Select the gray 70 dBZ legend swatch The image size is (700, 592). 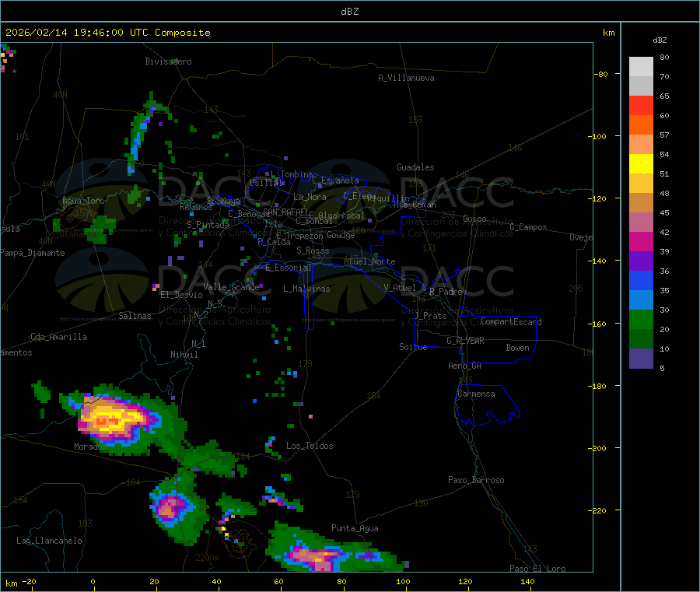(x=641, y=86)
